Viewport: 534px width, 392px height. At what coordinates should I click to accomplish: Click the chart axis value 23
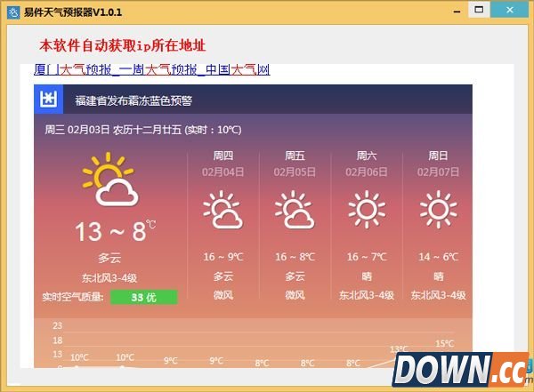58,325
